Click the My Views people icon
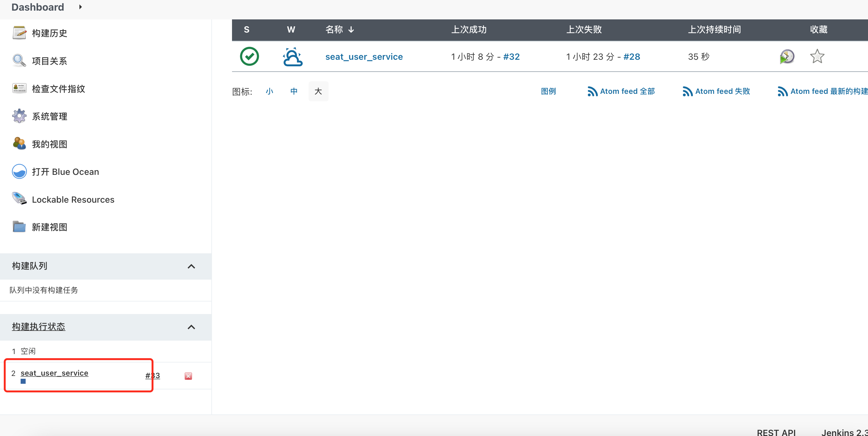Screen dimensions: 868x436 coord(19,144)
